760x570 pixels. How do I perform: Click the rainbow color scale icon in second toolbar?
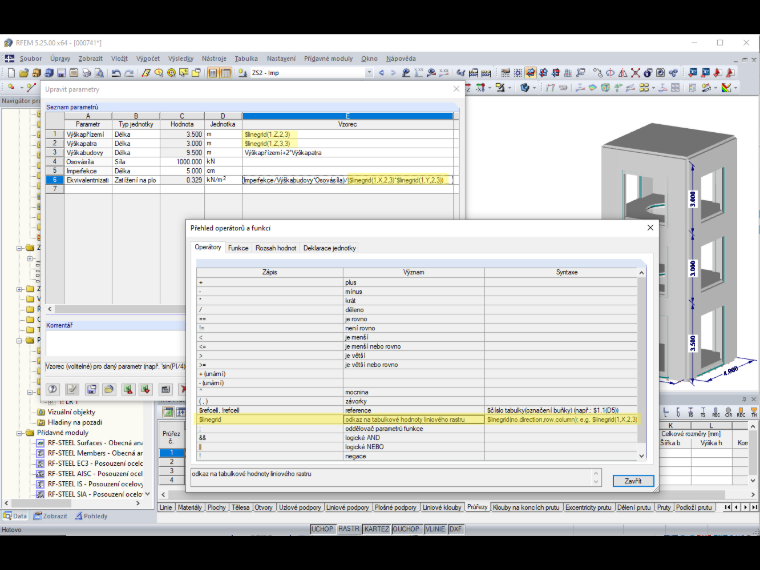pyautogui.click(x=726, y=88)
